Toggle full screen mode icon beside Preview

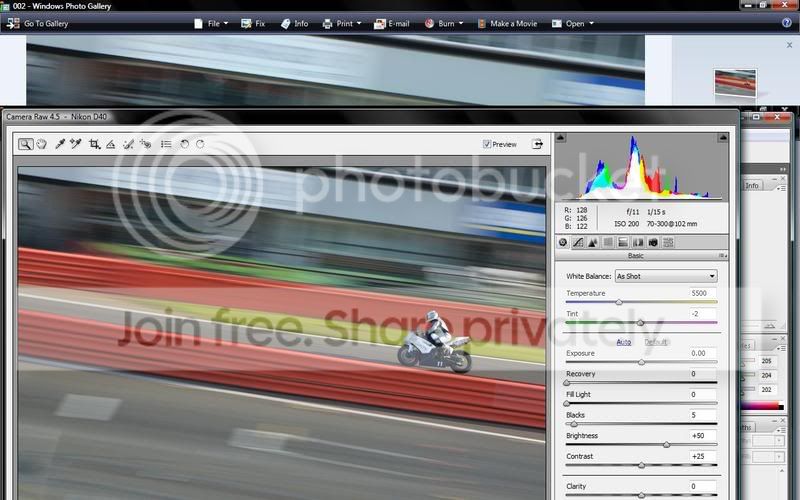pyautogui.click(x=537, y=144)
